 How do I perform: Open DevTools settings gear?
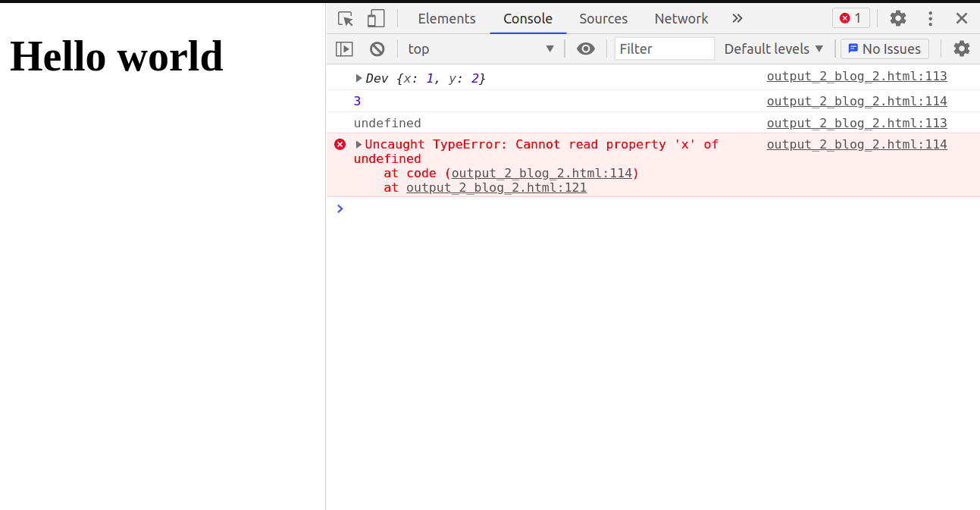click(897, 18)
